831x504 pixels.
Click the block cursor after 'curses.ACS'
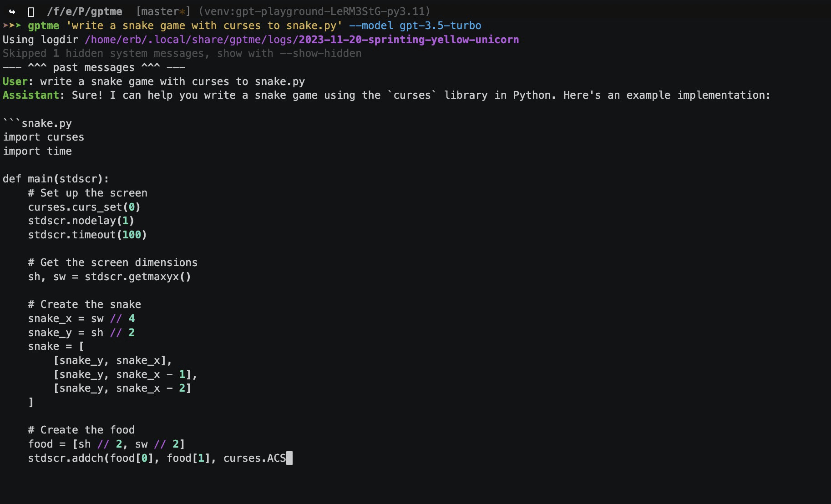click(x=289, y=458)
